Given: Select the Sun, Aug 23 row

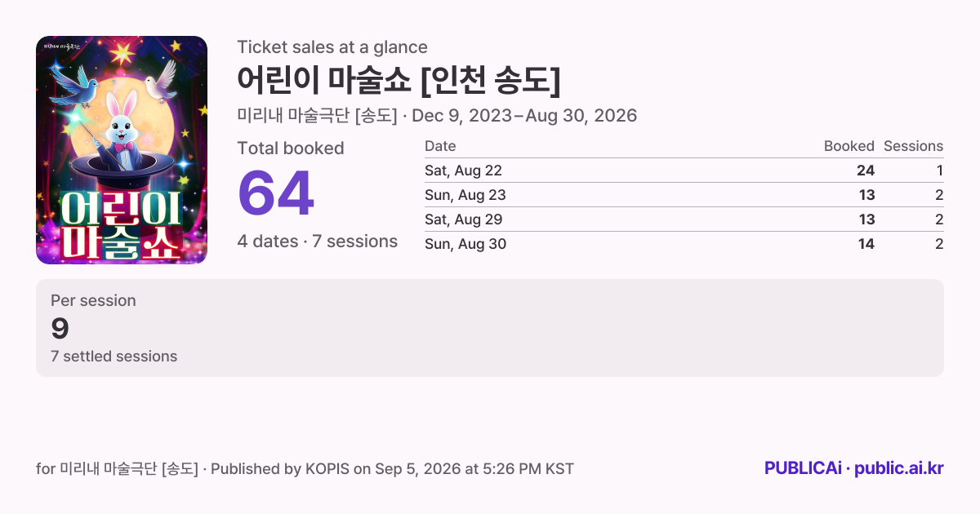Looking at the screenshot, I should click(684, 195).
